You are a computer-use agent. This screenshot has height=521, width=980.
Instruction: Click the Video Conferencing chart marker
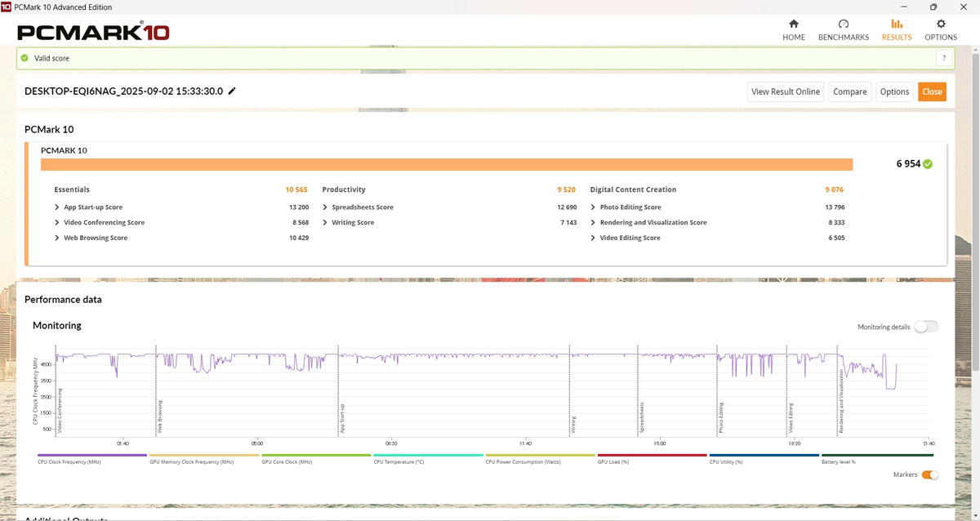point(60,411)
